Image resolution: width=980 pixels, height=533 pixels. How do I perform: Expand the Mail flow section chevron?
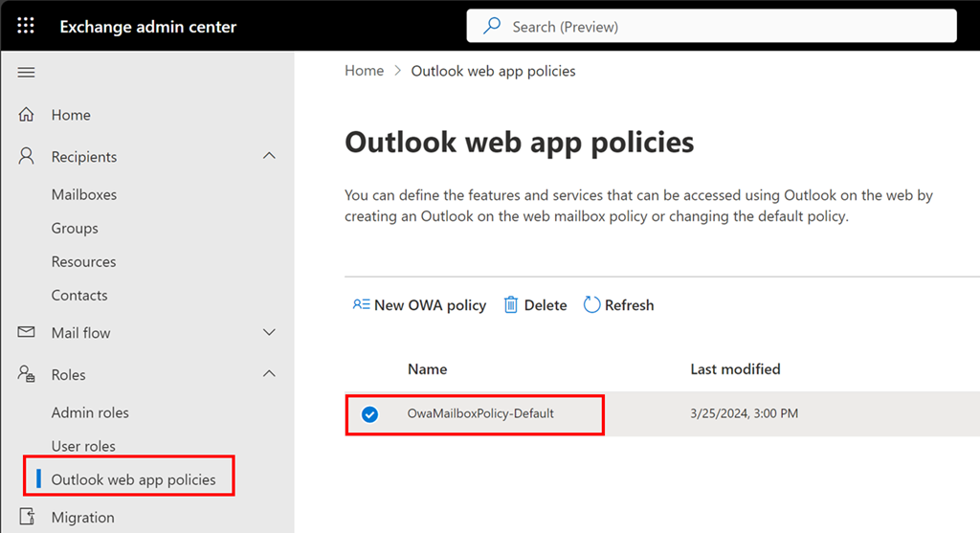point(269,333)
